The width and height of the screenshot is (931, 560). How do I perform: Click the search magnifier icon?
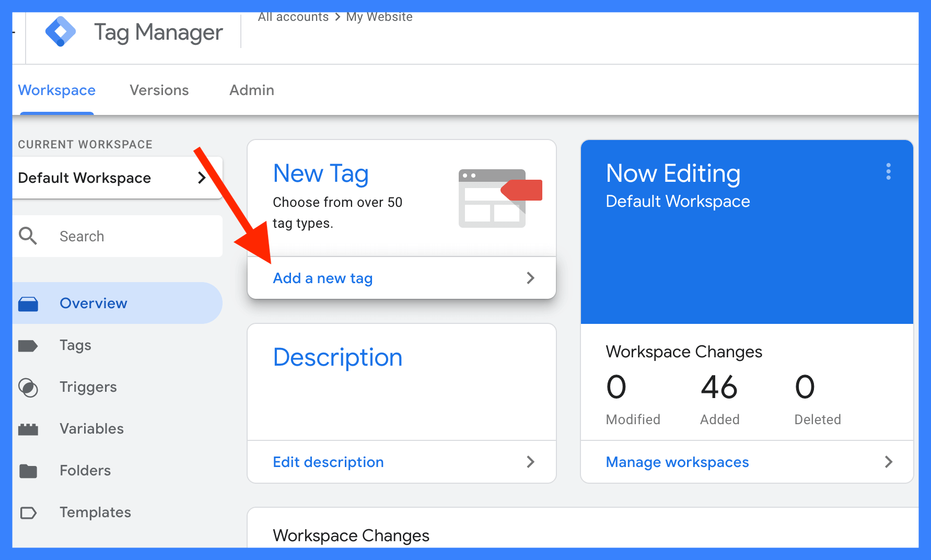click(x=28, y=236)
